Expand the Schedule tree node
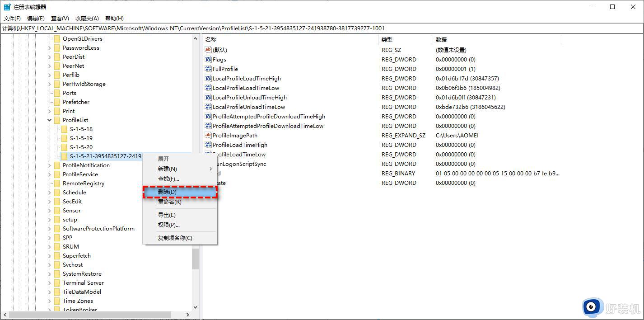 50,193
